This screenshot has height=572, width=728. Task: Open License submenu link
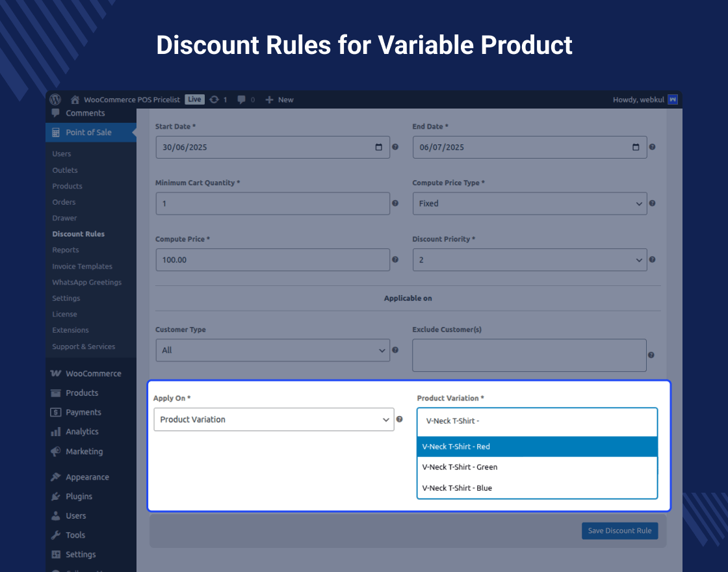tap(64, 315)
